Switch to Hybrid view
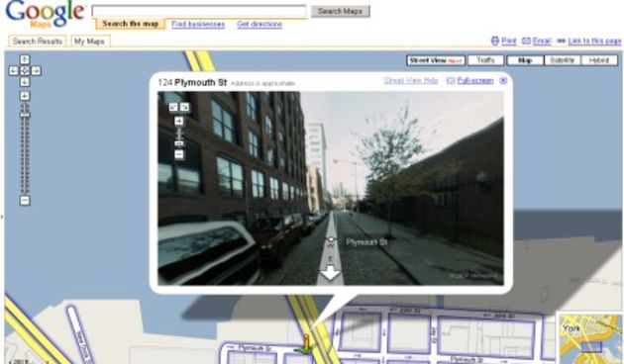Image resolution: width=624 pixels, height=364 pixels. (x=599, y=60)
